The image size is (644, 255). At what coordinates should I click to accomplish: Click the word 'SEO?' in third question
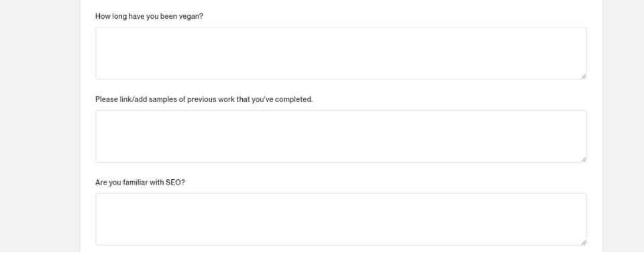[x=175, y=183]
